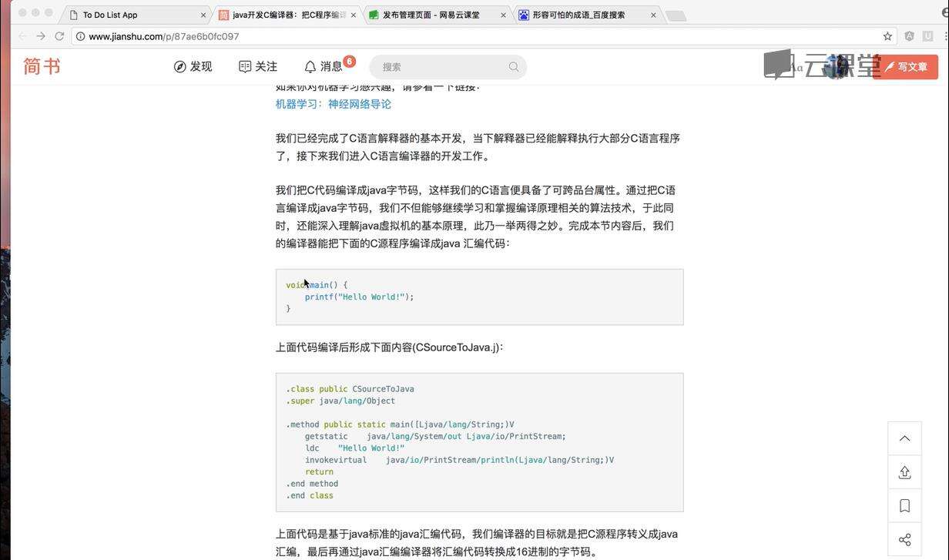This screenshot has width=949, height=560.
Task: Open the 机器学习：神经网络导论 link
Action: [334, 104]
